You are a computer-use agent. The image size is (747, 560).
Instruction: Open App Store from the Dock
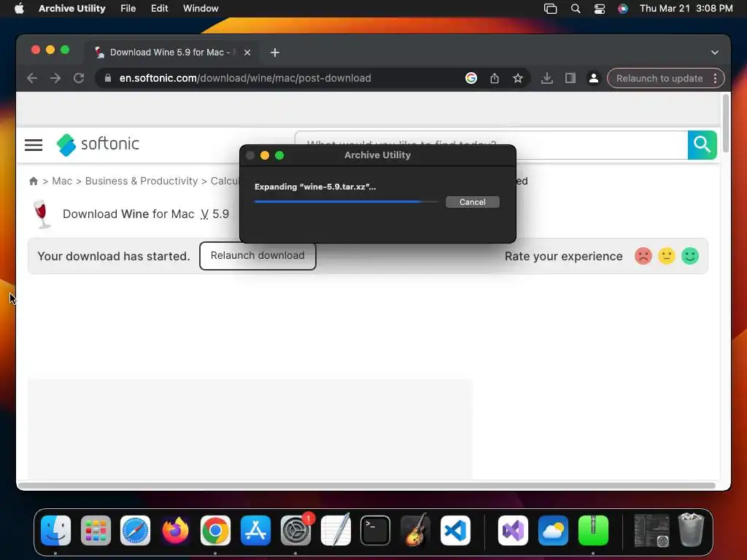[x=255, y=531]
